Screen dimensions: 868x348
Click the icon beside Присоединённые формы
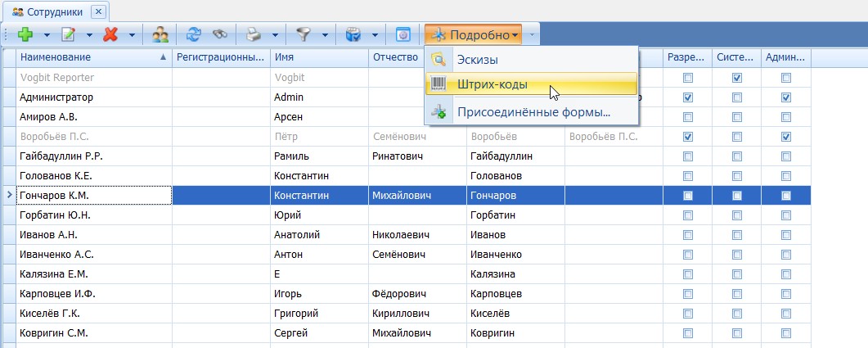pos(438,112)
